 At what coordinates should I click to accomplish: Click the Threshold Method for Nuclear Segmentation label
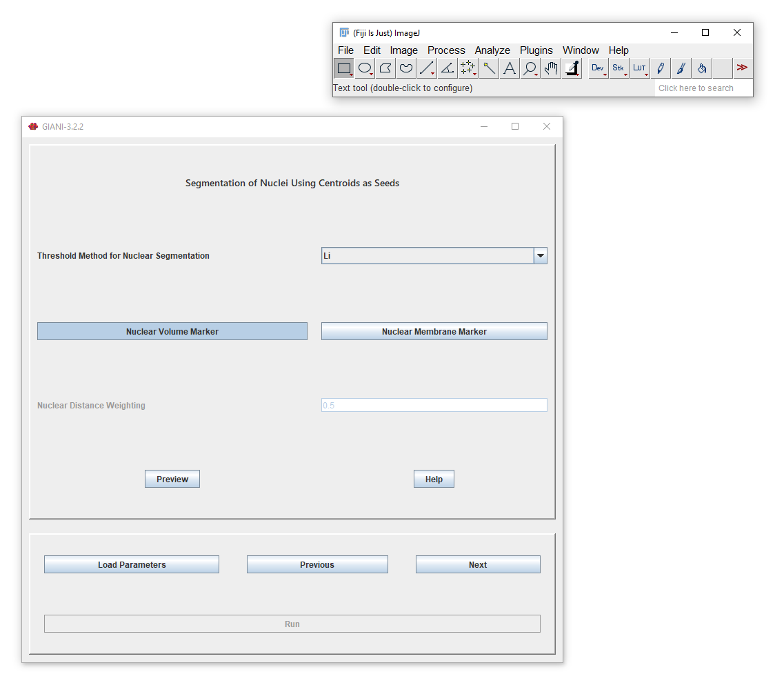point(123,256)
